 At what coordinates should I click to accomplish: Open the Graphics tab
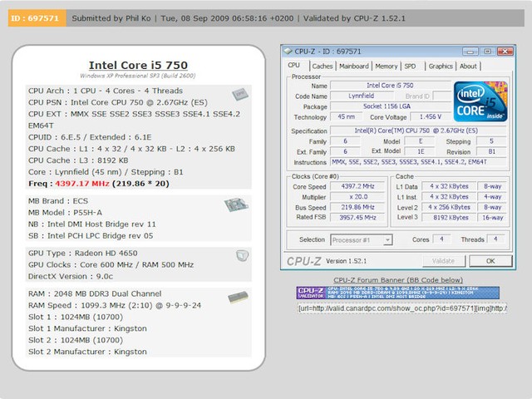(x=440, y=66)
